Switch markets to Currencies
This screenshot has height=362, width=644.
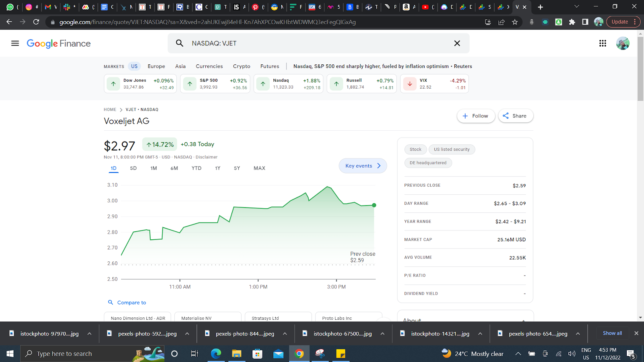[209, 66]
